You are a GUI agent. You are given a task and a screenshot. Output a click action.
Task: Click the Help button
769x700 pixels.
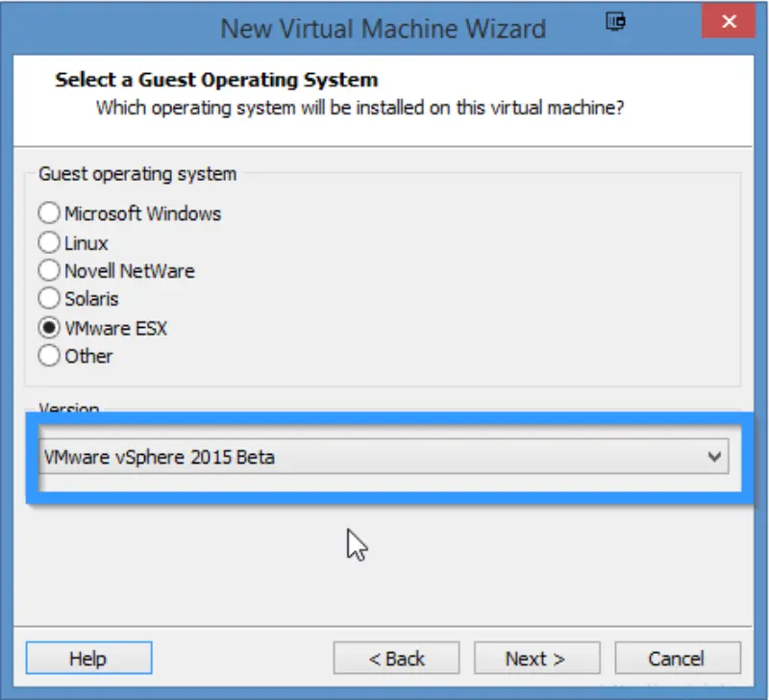(88, 658)
